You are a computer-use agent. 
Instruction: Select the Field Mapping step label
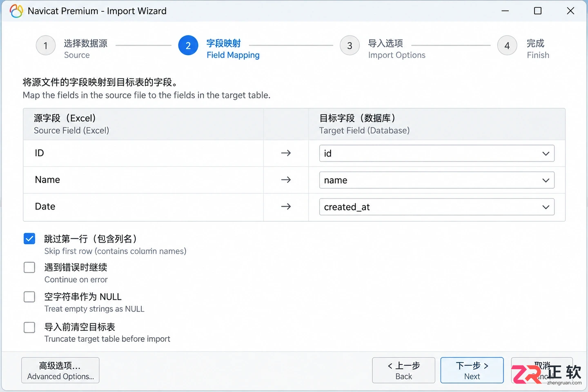pyautogui.click(x=233, y=49)
